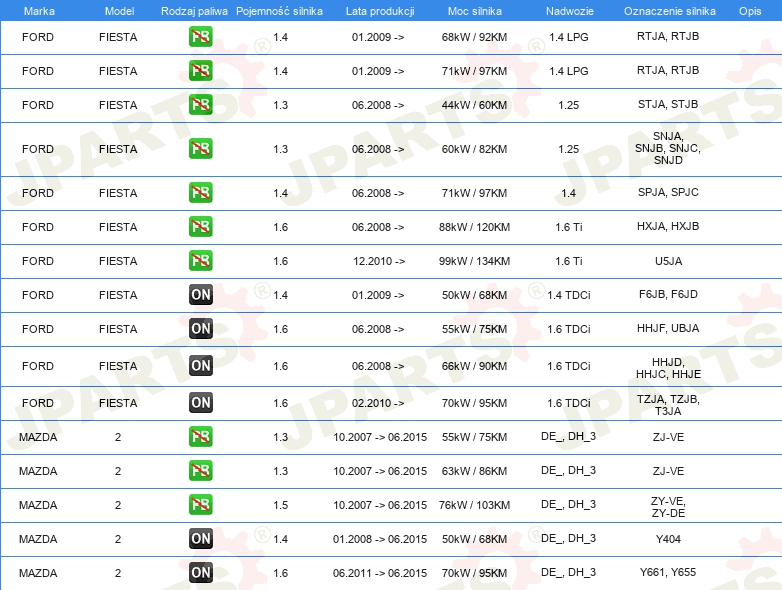
Task: Click diesel ON icon in F6JB, F6JD row
Action: [200, 295]
